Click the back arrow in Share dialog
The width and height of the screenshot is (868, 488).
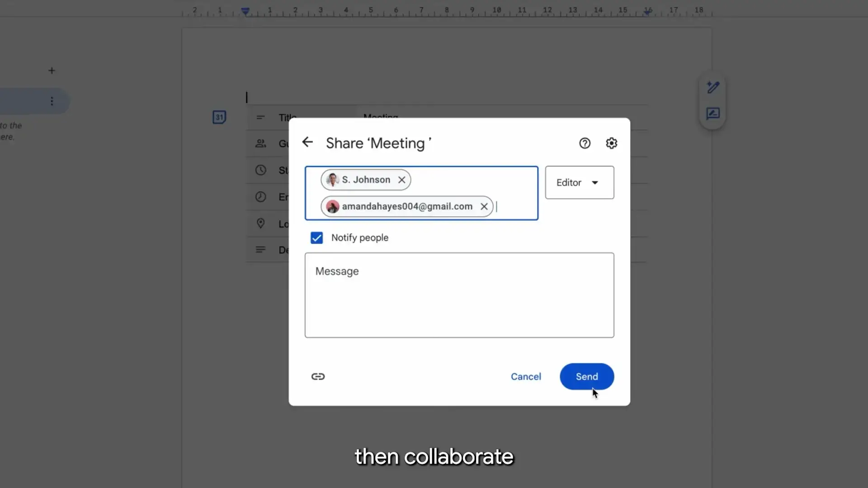307,142
